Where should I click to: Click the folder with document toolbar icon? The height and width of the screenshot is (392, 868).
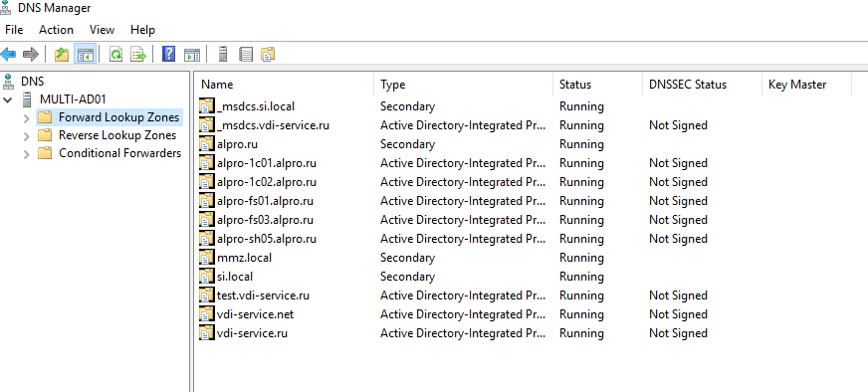[269, 55]
